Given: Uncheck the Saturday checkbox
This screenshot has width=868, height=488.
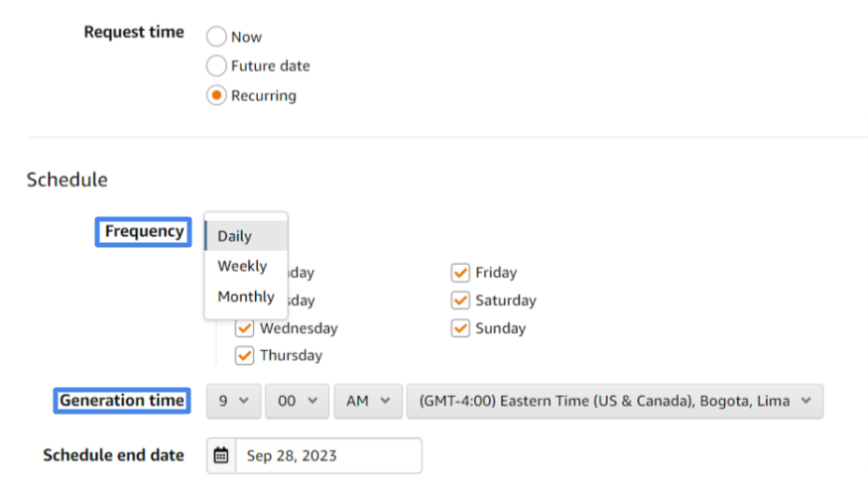Looking at the screenshot, I should tap(460, 301).
